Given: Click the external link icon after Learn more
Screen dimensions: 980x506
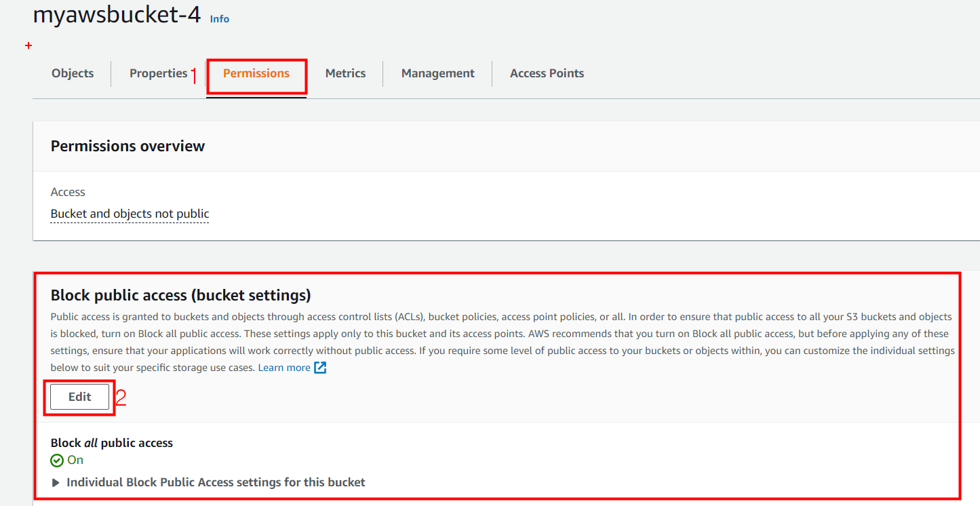Looking at the screenshot, I should (320, 368).
